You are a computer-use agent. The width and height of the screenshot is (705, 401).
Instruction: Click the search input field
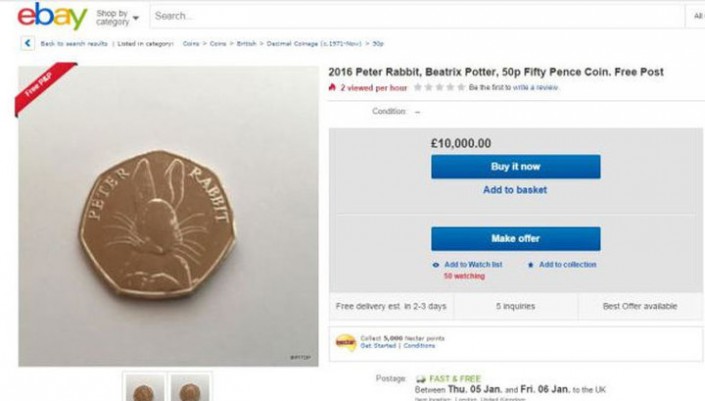pos(420,16)
